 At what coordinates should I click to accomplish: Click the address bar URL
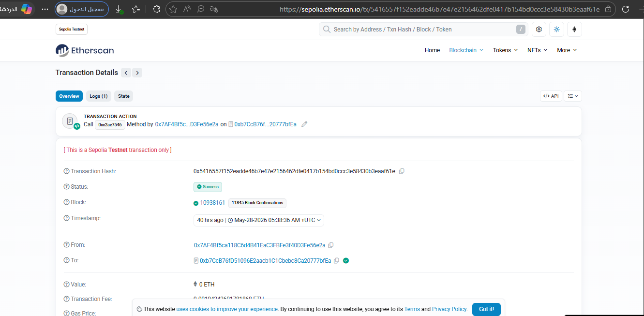pos(440,9)
